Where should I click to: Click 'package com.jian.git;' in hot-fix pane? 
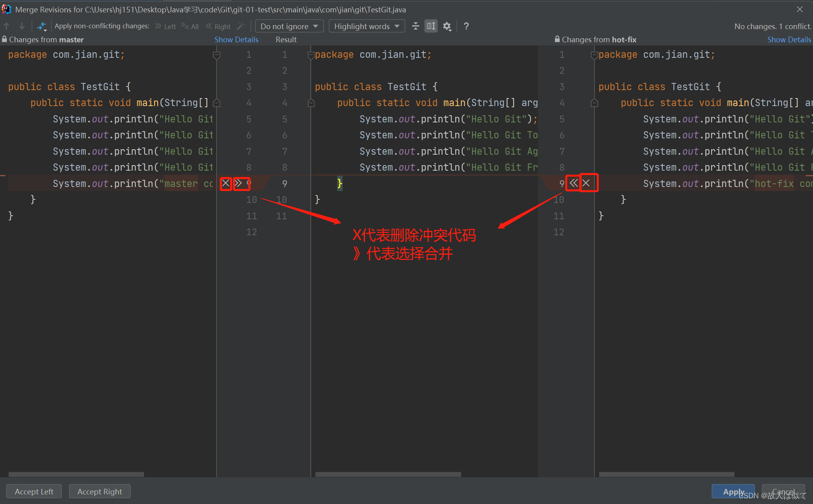click(x=657, y=55)
